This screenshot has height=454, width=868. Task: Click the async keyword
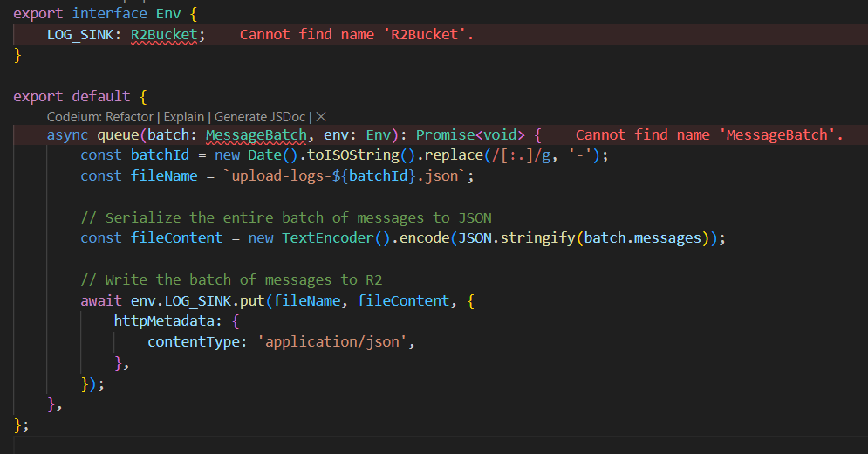(67, 135)
